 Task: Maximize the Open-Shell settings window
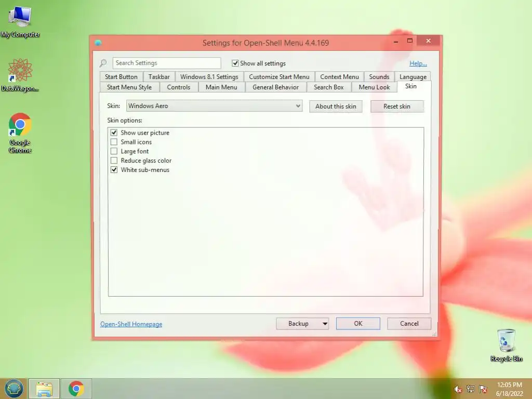410,41
